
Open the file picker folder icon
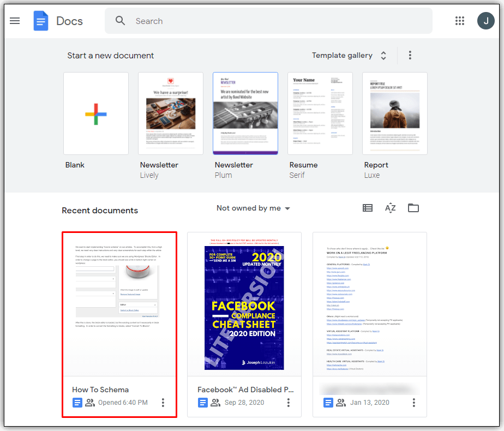(x=413, y=208)
